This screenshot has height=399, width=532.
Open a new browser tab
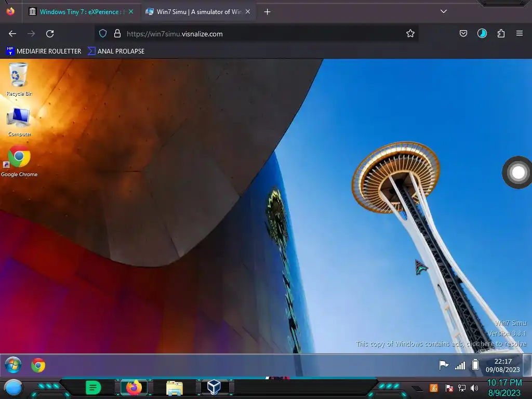click(x=268, y=12)
